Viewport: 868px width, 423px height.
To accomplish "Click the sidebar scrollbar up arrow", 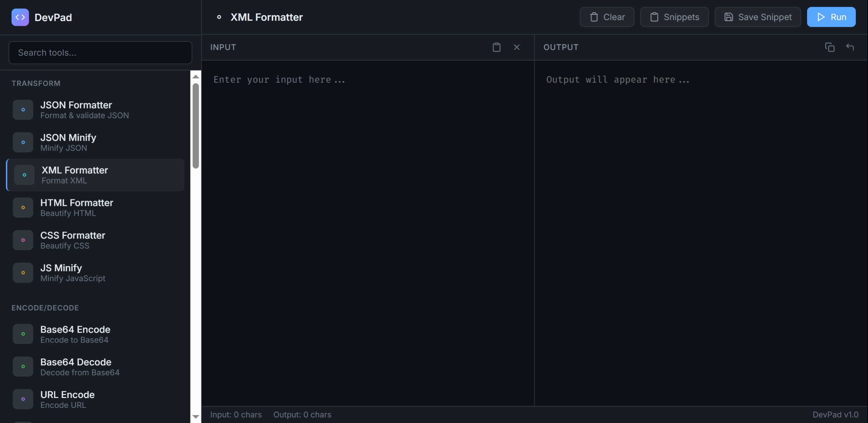I will point(195,77).
